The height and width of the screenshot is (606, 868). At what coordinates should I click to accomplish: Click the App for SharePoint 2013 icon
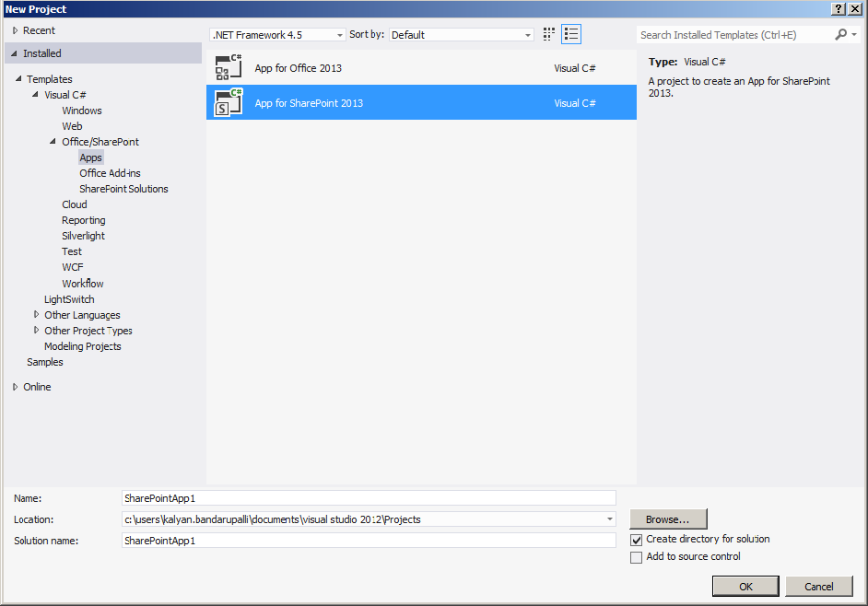[x=229, y=102]
